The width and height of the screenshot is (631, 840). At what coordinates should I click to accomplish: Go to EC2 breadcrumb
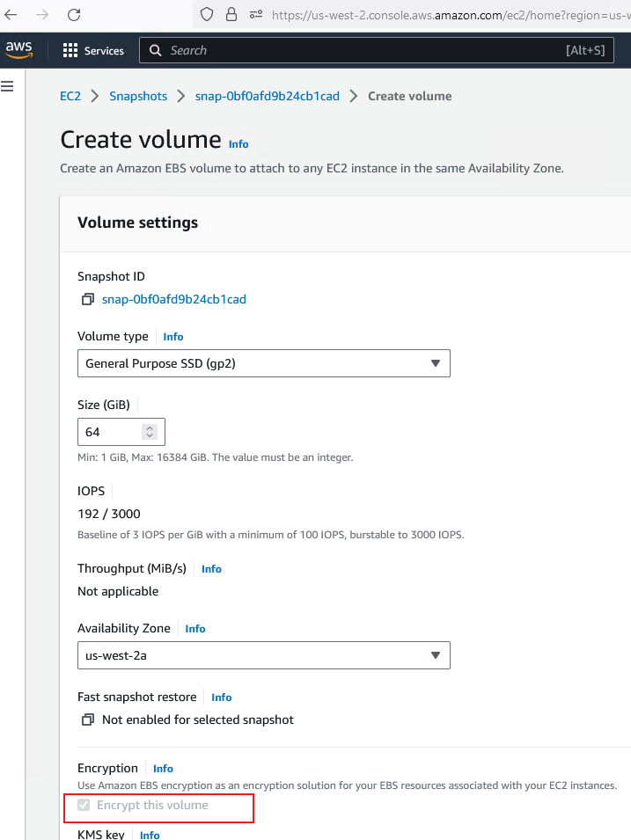(x=70, y=96)
